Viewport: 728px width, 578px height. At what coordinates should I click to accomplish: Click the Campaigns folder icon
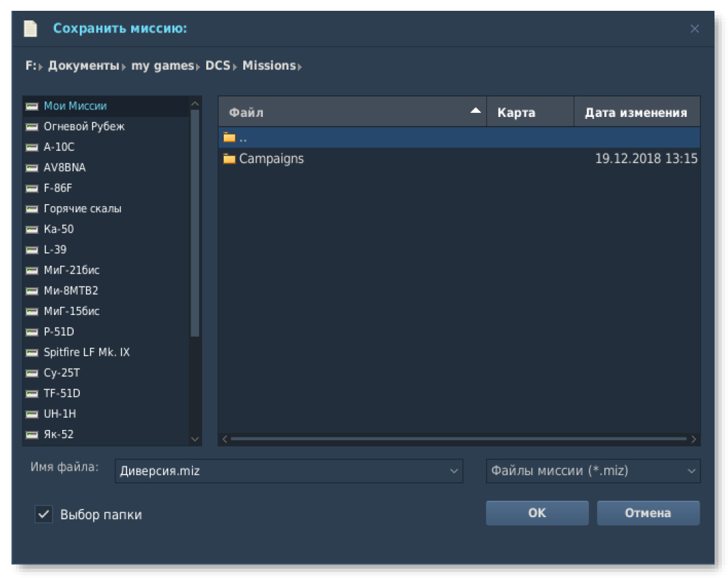[229, 159]
